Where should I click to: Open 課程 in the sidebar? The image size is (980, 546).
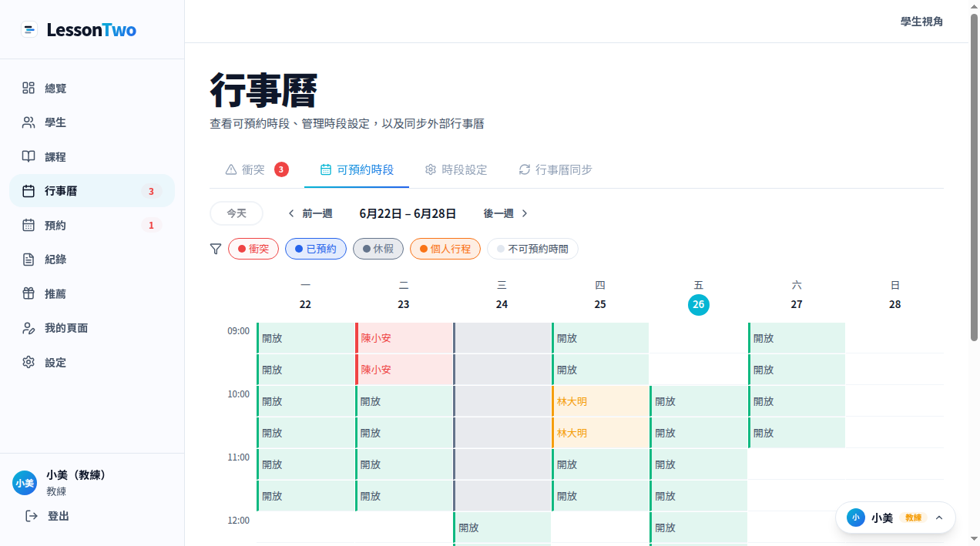92,156
